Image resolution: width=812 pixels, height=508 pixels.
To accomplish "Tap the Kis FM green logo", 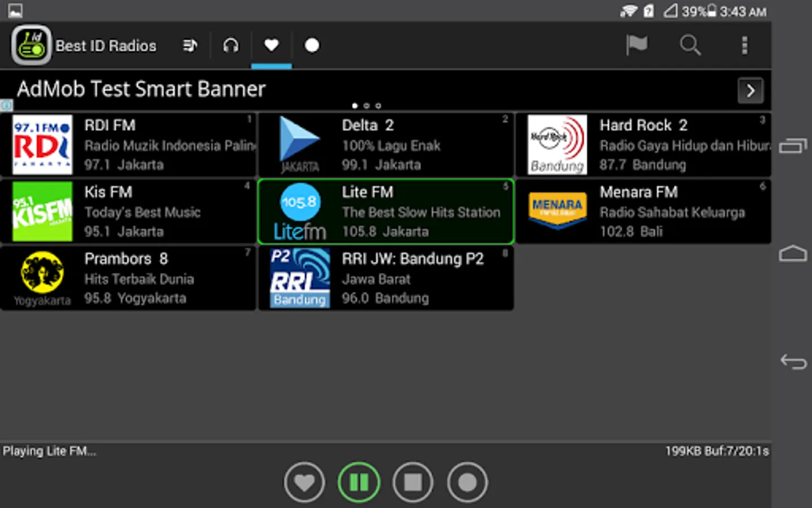I will pyautogui.click(x=42, y=211).
